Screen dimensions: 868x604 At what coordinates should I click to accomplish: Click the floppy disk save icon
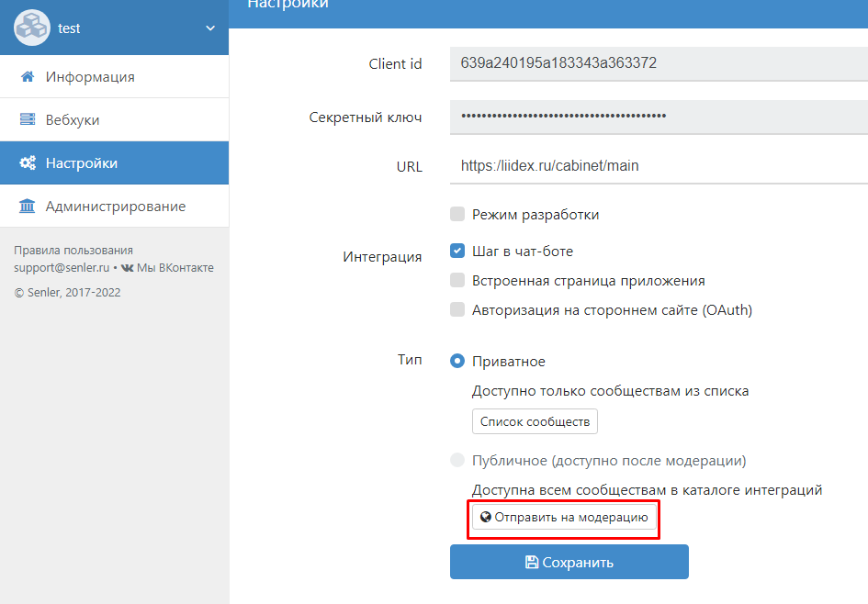[531, 562]
